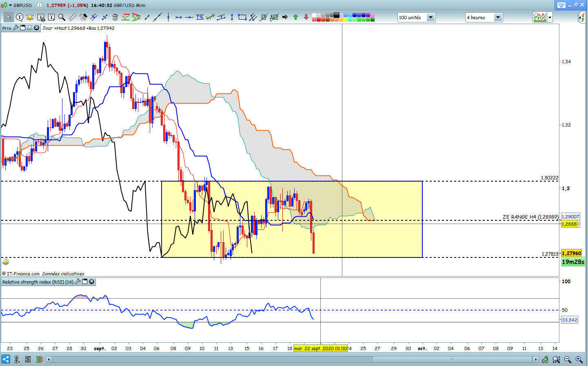The width and height of the screenshot is (588, 366).
Task: Insert a green up arrow marker
Action: click(295, 17)
